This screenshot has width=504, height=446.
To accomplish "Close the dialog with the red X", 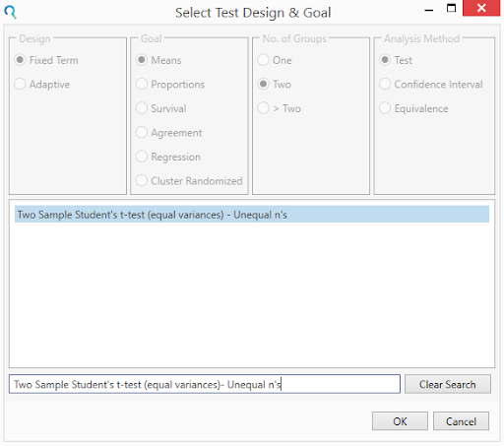I will [x=481, y=8].
